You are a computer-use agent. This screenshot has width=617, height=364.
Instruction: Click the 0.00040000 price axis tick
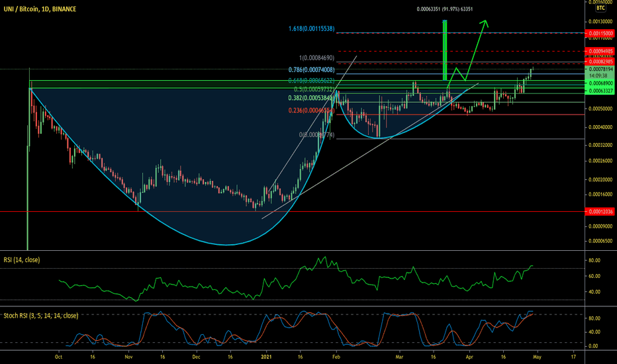(x=600, y=127)
